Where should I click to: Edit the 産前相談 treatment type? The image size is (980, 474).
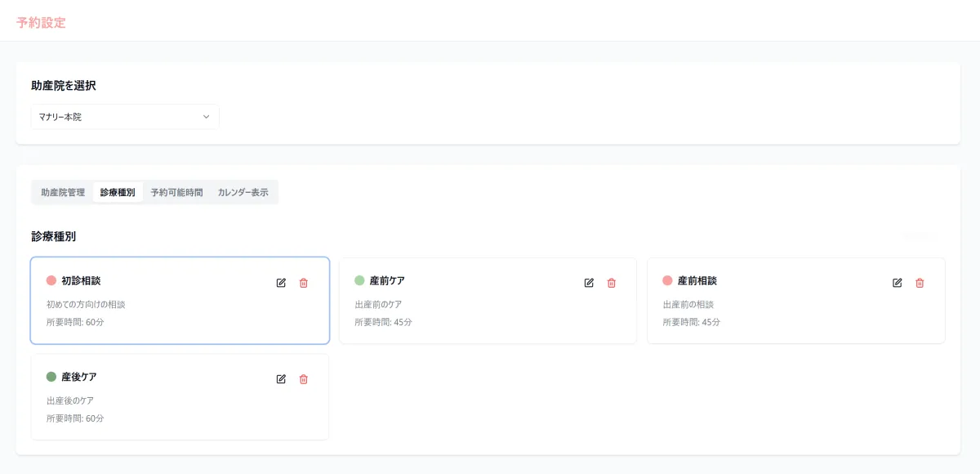pos(897,283)
